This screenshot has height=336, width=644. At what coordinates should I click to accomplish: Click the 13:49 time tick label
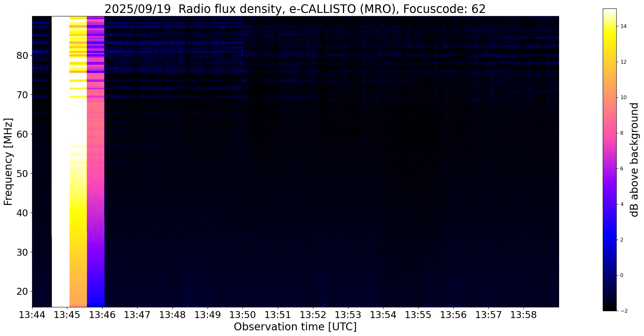coord(208,315)
